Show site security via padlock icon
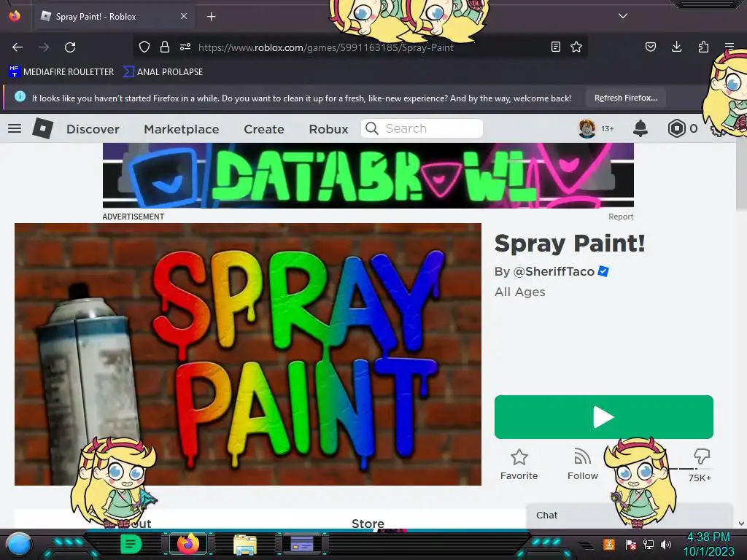 (165, 47)
